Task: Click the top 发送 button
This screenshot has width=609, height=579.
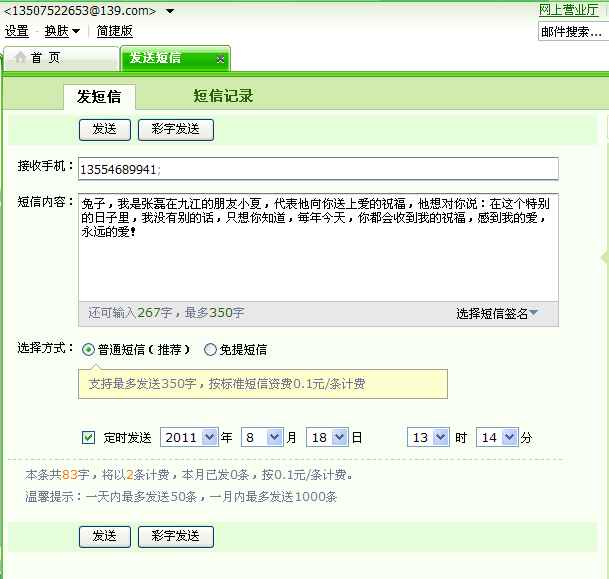Action: click(105, 130)
